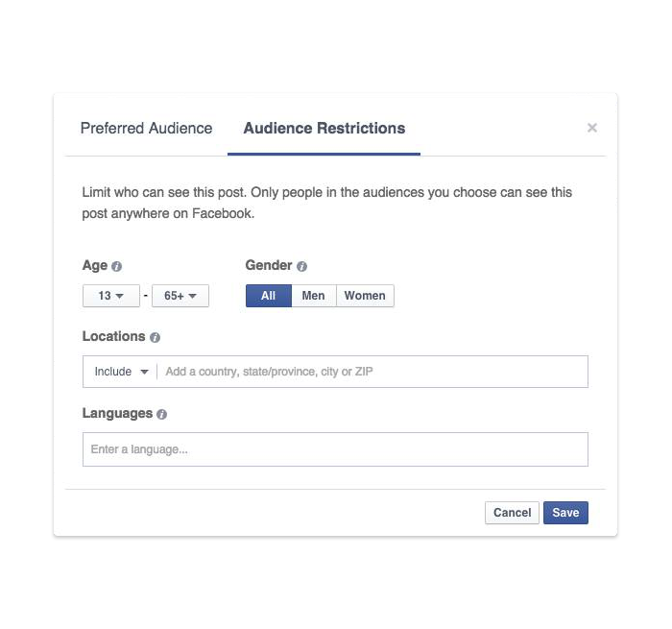The width and height of the screenshot is (672, 629).
Task: Expand the Include locations dropdown
Action: tap(121, 372)
